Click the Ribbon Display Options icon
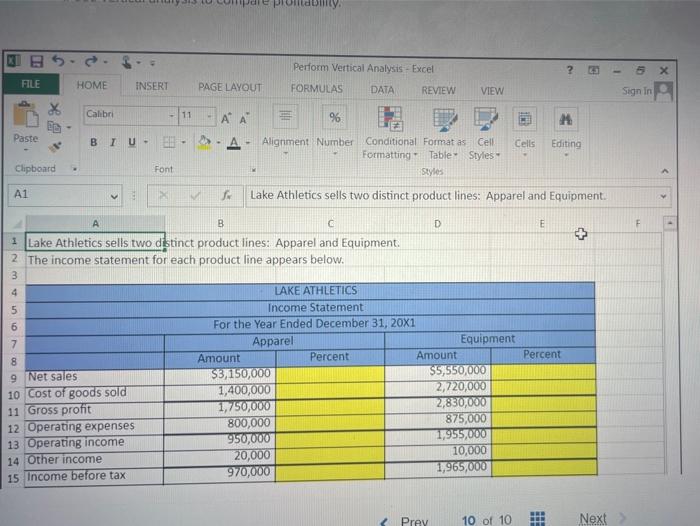 click(x=593, y=70)
